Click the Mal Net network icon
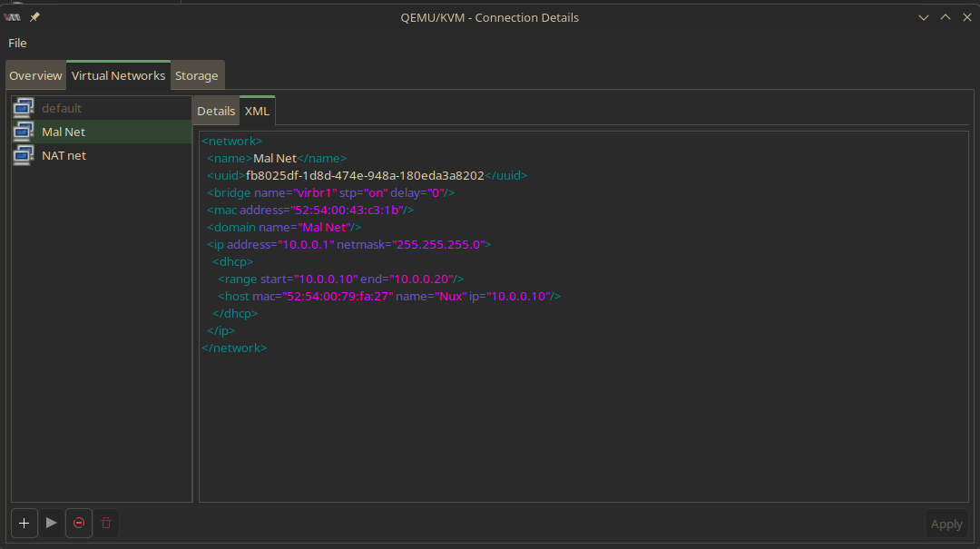 tap(24, 132)
